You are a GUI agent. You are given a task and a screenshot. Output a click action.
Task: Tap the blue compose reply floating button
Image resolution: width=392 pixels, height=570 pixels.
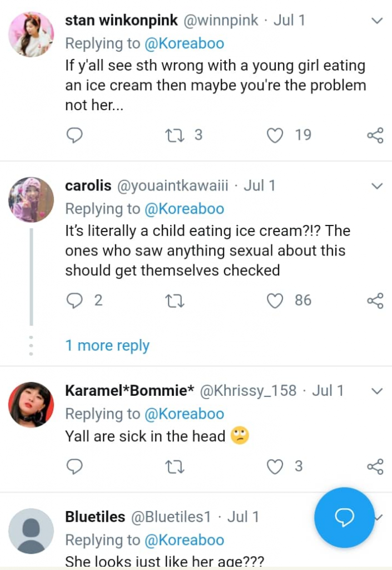coord(344,518)
